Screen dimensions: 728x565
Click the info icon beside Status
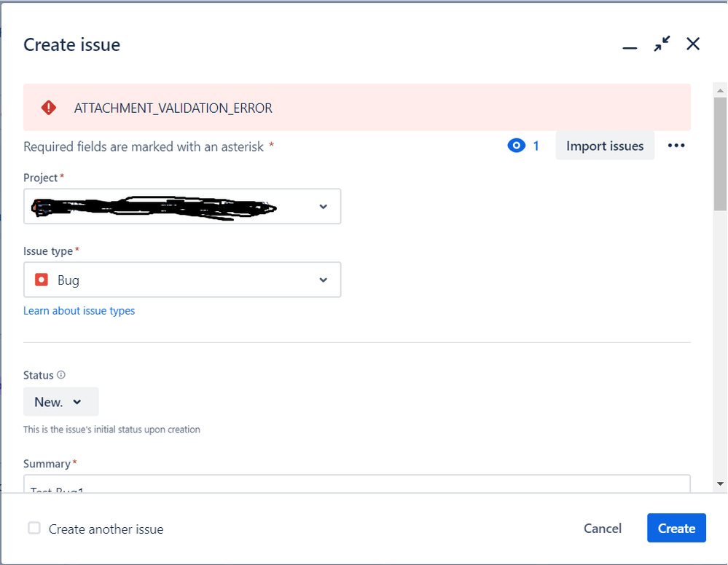tap(63, 374)
